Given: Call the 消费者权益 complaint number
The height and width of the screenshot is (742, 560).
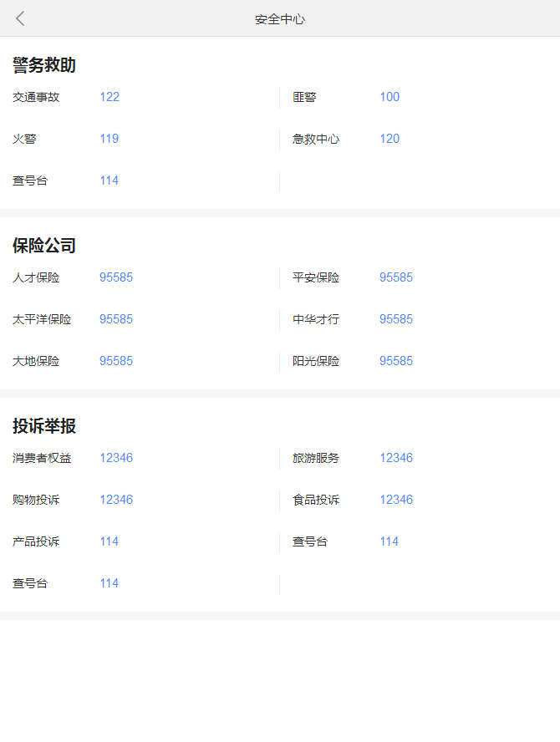Looking at the screenshot, I should (x=116, y=458).
